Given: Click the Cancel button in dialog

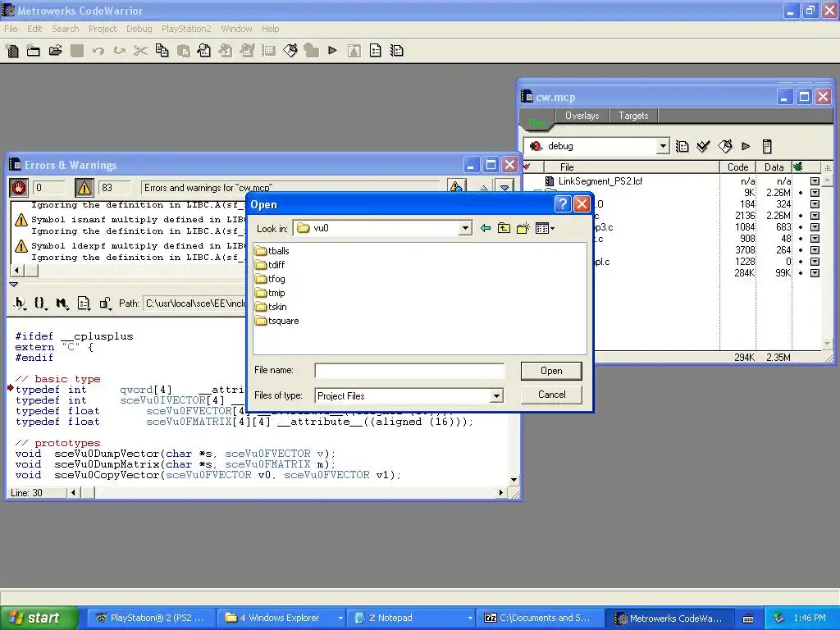Looking at the screenshot, I should (551, 395).
